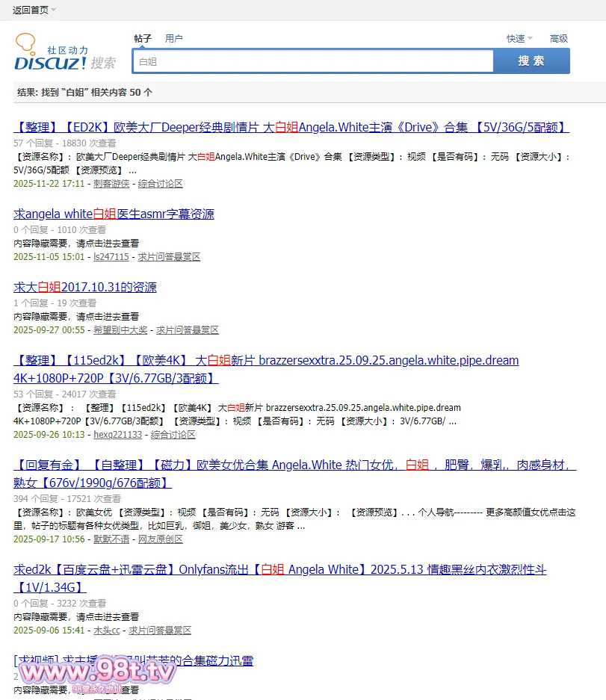Go to 综合讨论区 forum beside 刺客游侠
Screen dimensions: 606x700
[x=161, y=184]
